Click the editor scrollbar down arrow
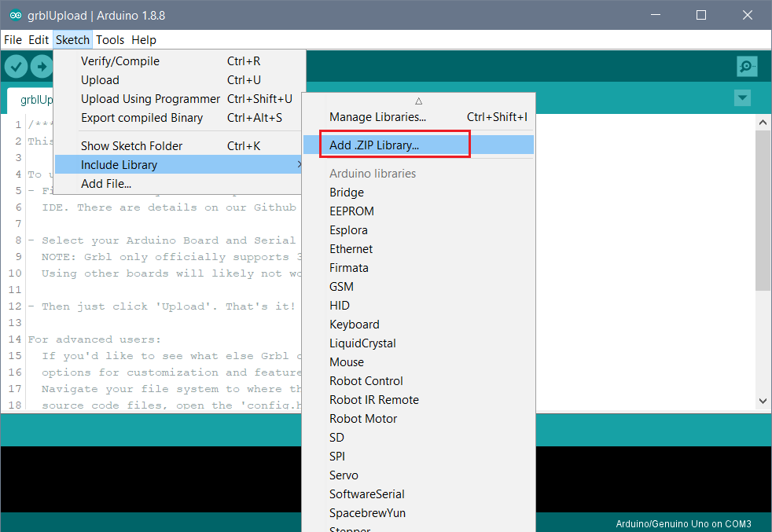Image resolution: width=772 pixels, height=532 pixels. pos(763,401)
